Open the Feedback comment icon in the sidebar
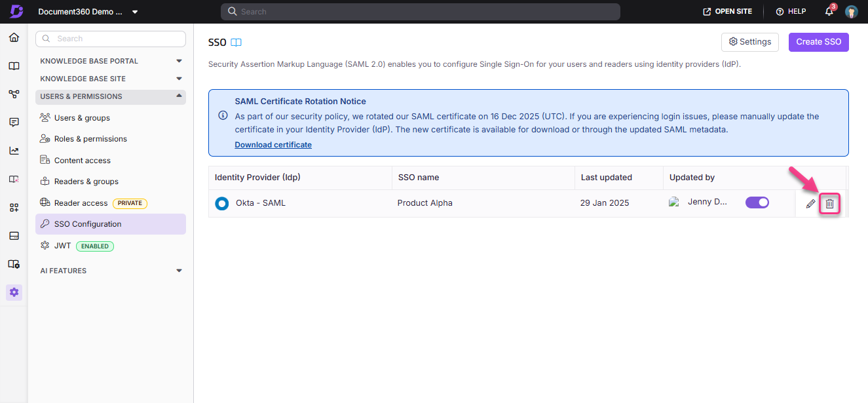 point(14,122)
